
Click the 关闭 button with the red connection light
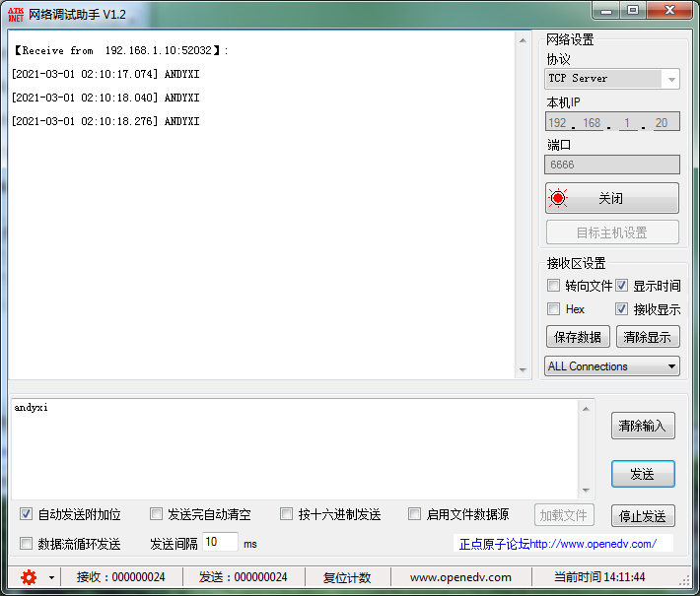click(612, 198)
